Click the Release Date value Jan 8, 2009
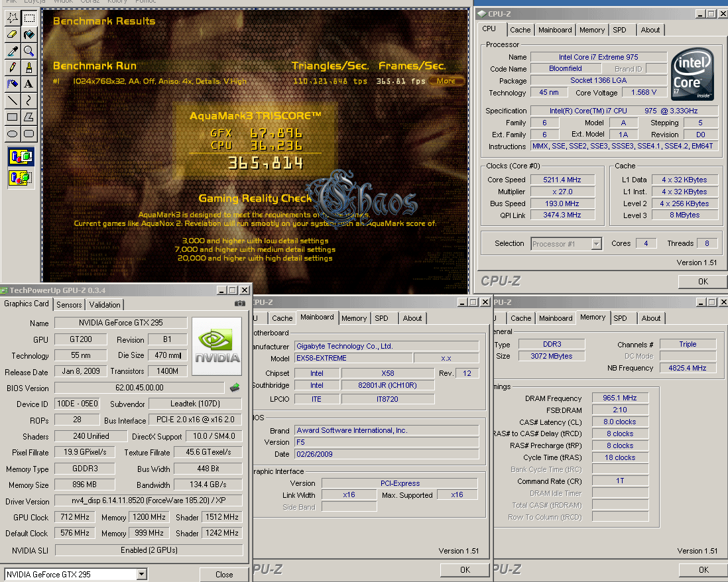728x582 pixels. pyautogui.click(x=81, y=371)
